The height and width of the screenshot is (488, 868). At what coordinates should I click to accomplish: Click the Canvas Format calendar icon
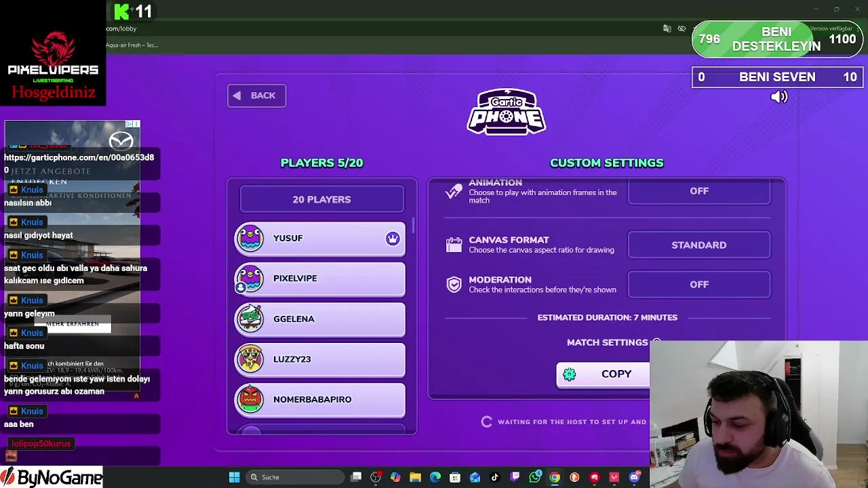click(454, 245)
